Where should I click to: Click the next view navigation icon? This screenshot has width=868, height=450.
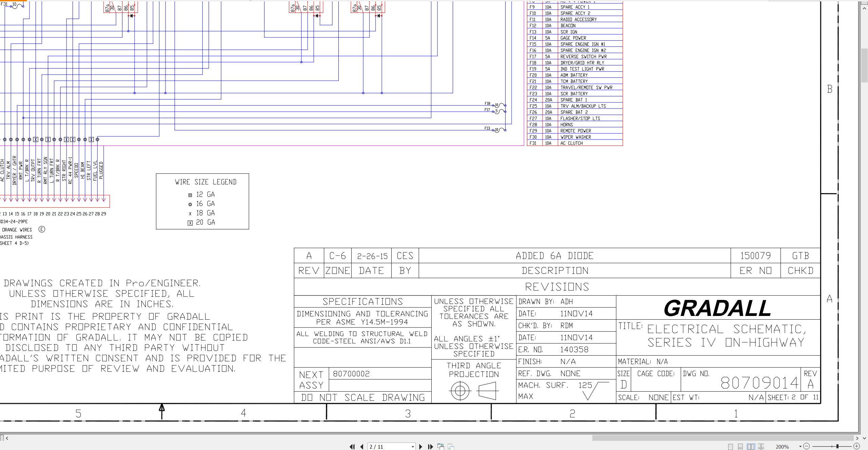point(451,447)
